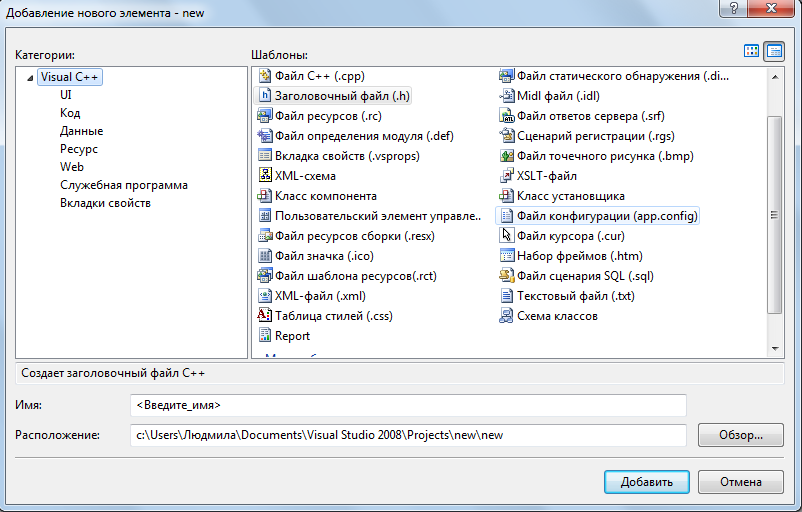This screenshot has height=512, width=802.
Task: Select the style sheet (.css) icon
Action: click(x=264, y=316)
